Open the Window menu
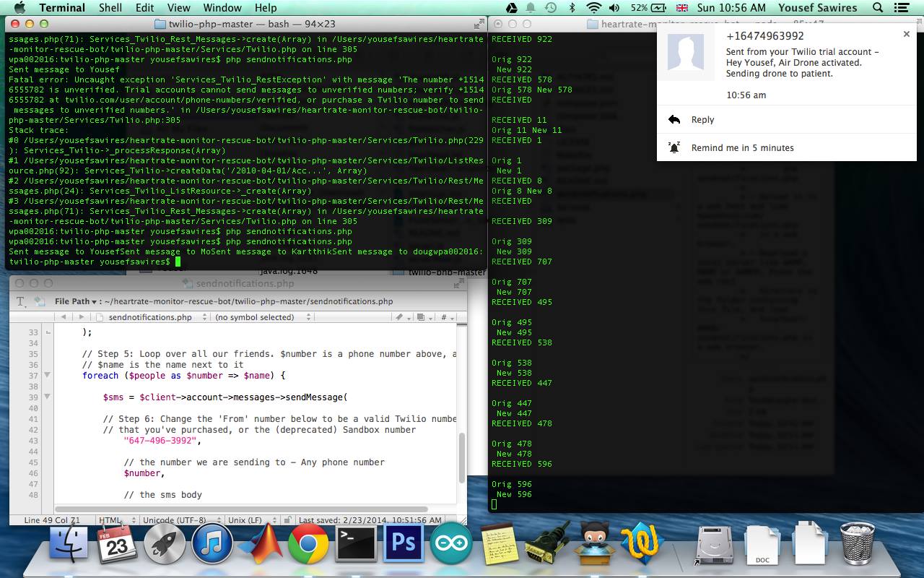The height and width of the screenshot is (578, 924). tap(222, 8)
